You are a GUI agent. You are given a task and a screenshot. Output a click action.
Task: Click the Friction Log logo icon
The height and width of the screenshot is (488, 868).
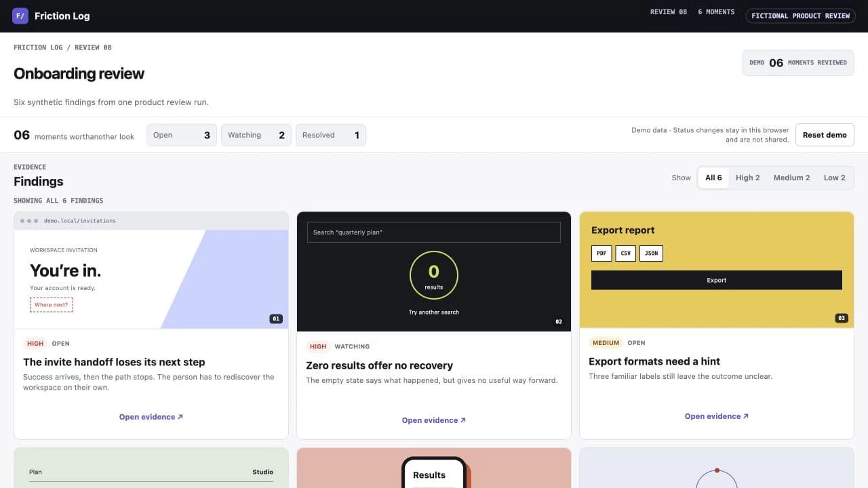pyautogui.click(x=20, y=16)
